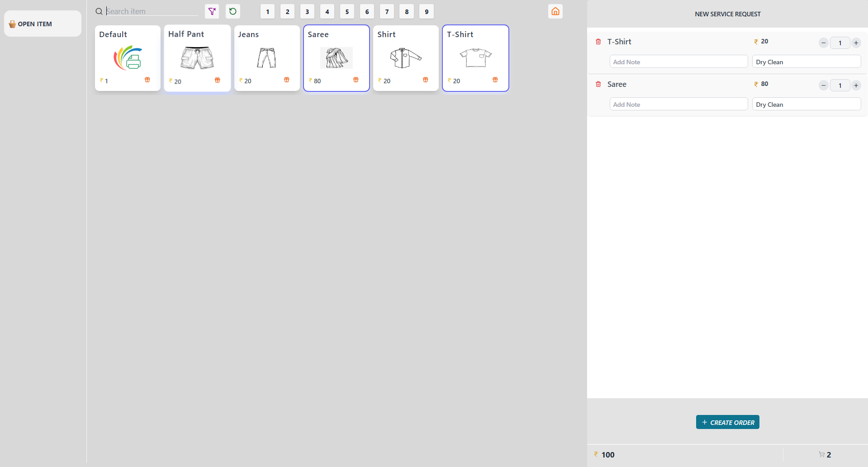868x467 pixels.
Task: Select category number 9
Action: tap(426, 12)
